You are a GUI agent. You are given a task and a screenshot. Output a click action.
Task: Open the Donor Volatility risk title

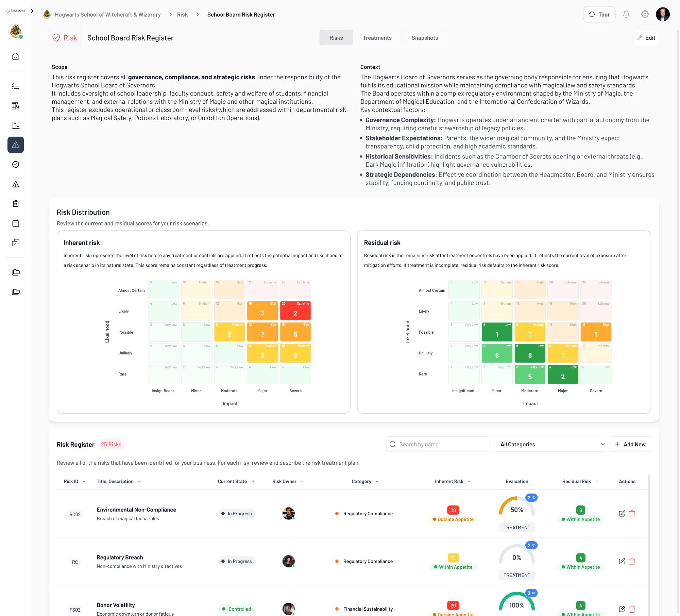(116, 605)
